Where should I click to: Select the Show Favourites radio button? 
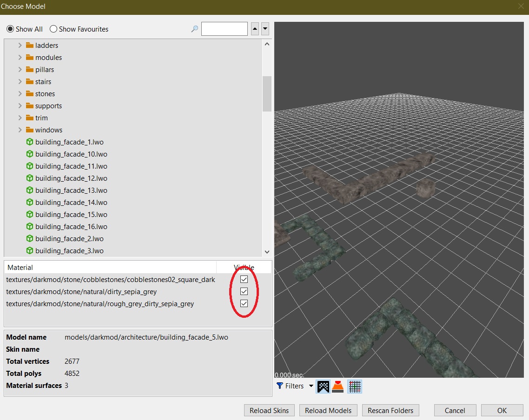[53, 29]
